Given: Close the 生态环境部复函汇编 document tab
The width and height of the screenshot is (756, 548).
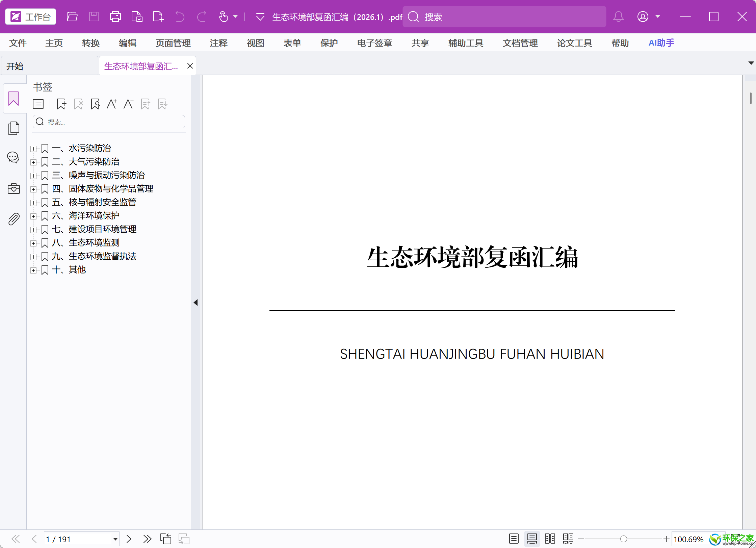Looking at the screenshot, I should tap(190, 66).
